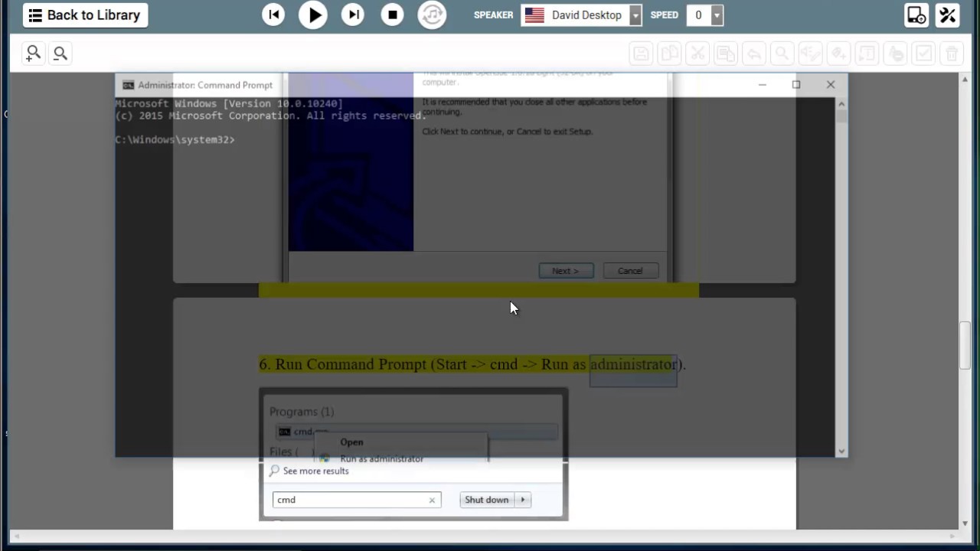The image size is (980, 551).
Task: Click the checkmark toolbar icon
Action: pyautogui.click(x=924, y=54)
